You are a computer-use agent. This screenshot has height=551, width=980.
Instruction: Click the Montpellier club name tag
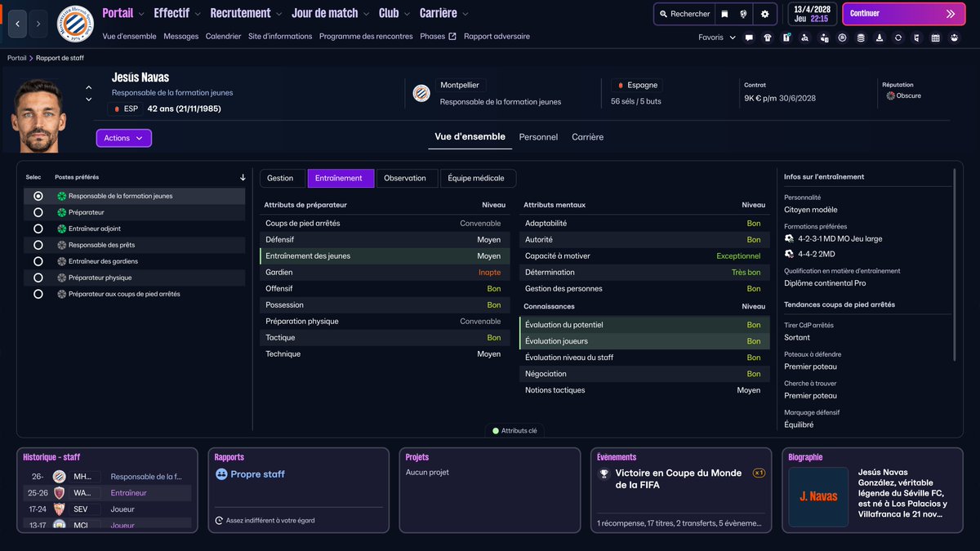(x=461, y=85)
